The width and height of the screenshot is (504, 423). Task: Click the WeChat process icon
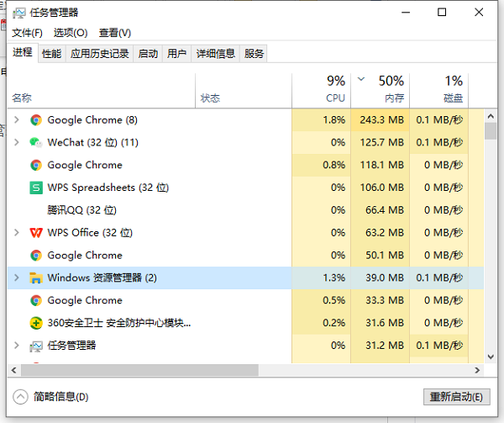click(36, 142)
